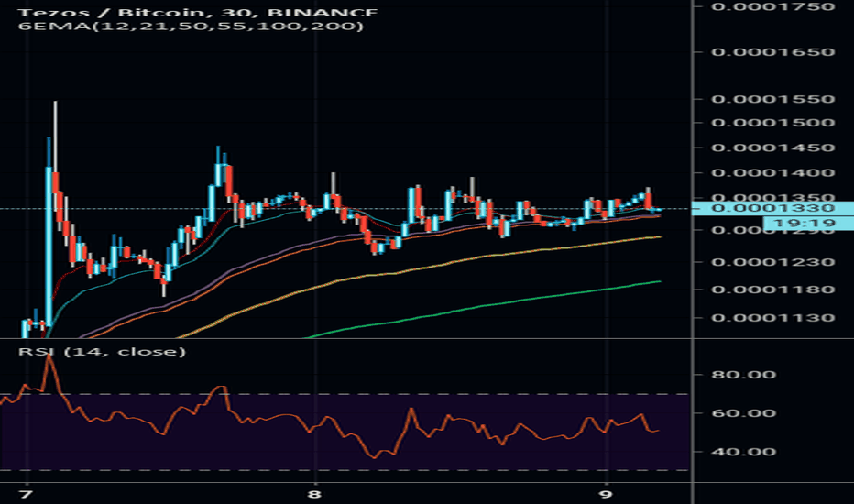Click the 0.0001230 price axis label
Screen dimensions: 854x504
click(772, 262)
